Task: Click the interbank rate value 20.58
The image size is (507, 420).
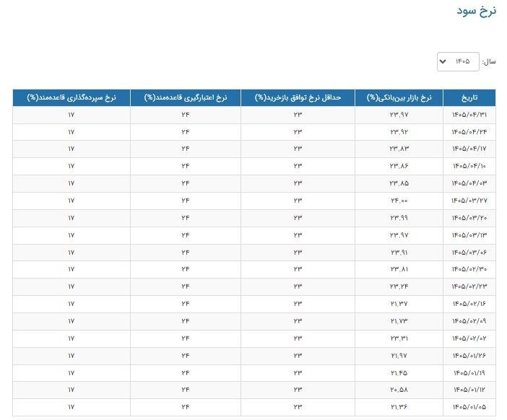Action: click(399, 390)
